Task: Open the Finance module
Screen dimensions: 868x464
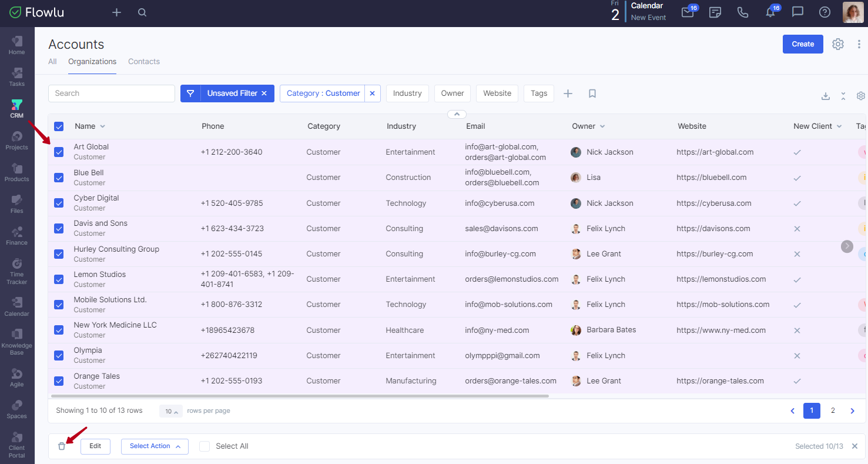Action: coord(17,236)
